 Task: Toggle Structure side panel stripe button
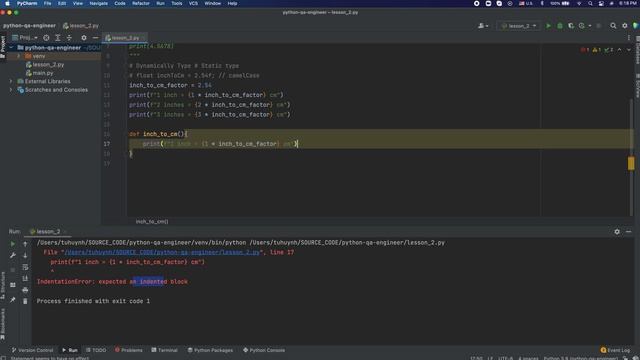point(3,285)
